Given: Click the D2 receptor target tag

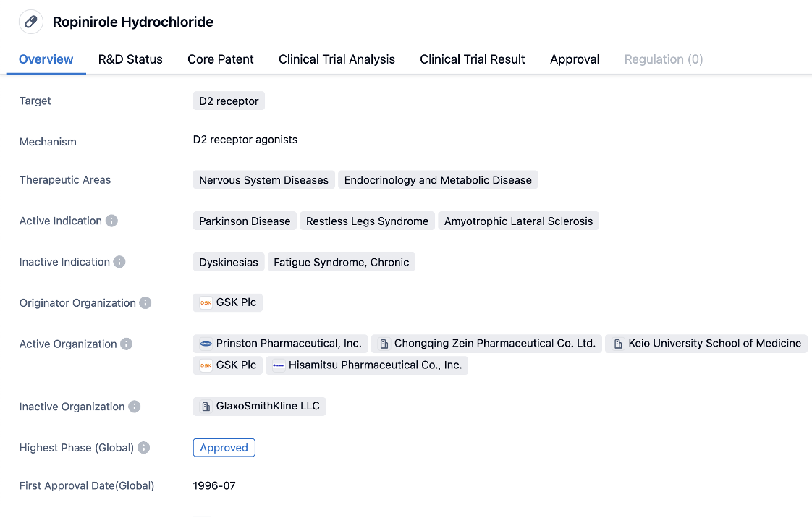Looking at the screenshot, I should pos(229,101).
